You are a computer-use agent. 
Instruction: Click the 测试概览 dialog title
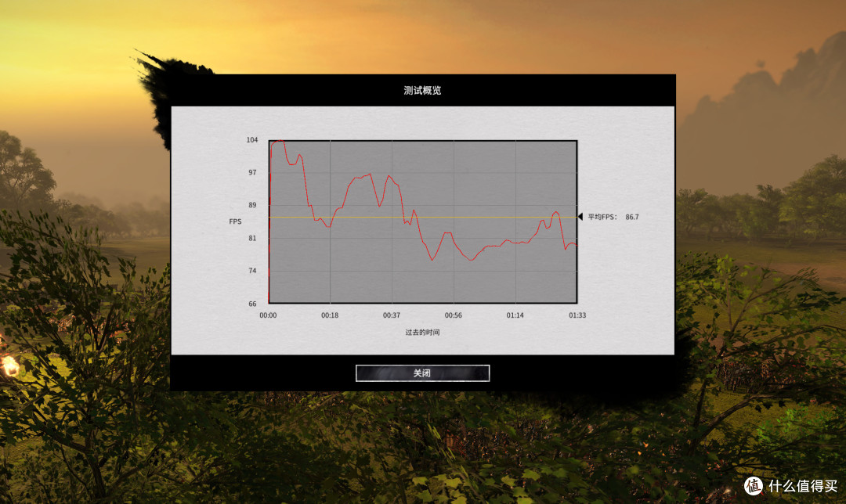(422, 91)
